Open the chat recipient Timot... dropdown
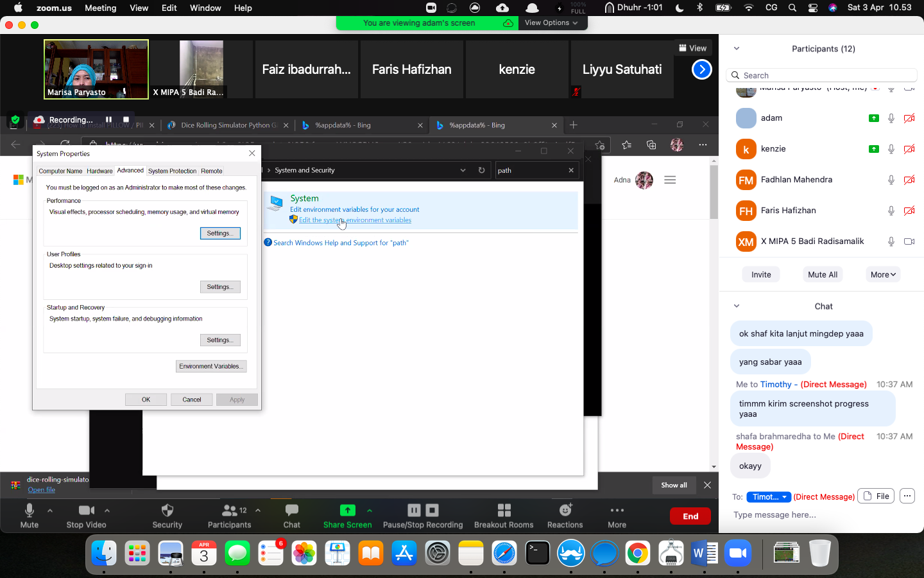The height and width of the screenshot is (578, 924). coord(768,496)
